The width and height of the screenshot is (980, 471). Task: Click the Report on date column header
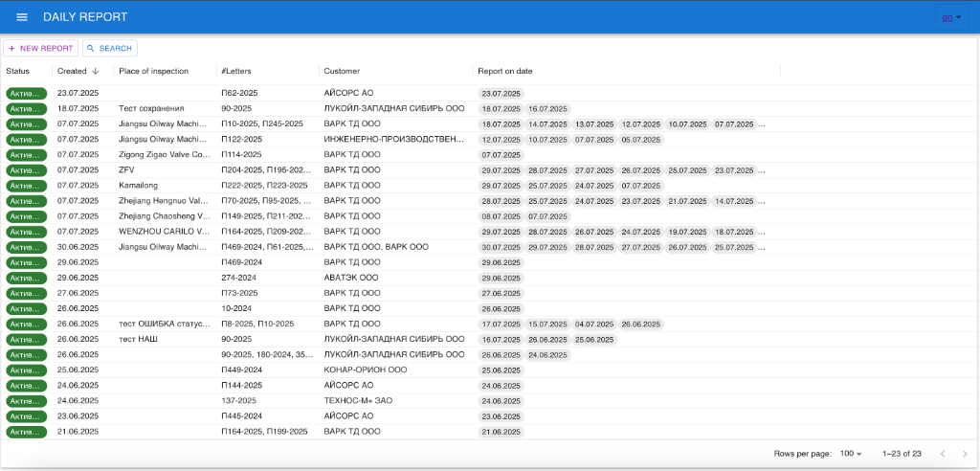tap(504, 71)
